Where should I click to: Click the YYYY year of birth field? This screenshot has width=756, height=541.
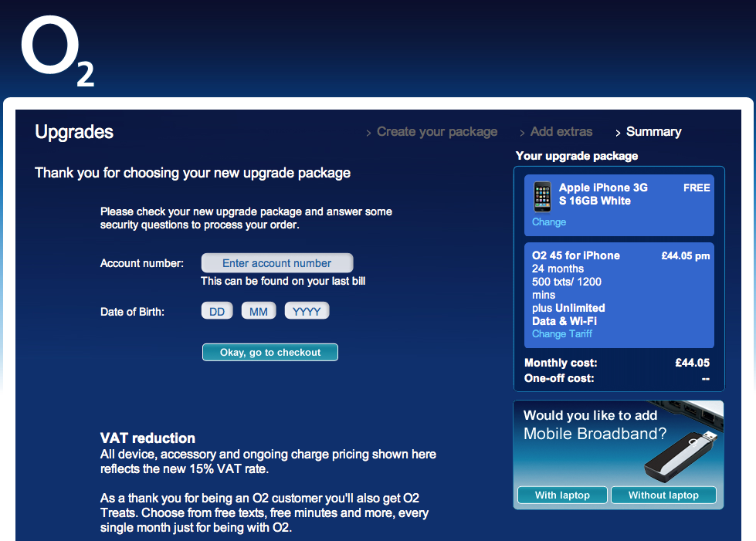[x=307, y=311]
